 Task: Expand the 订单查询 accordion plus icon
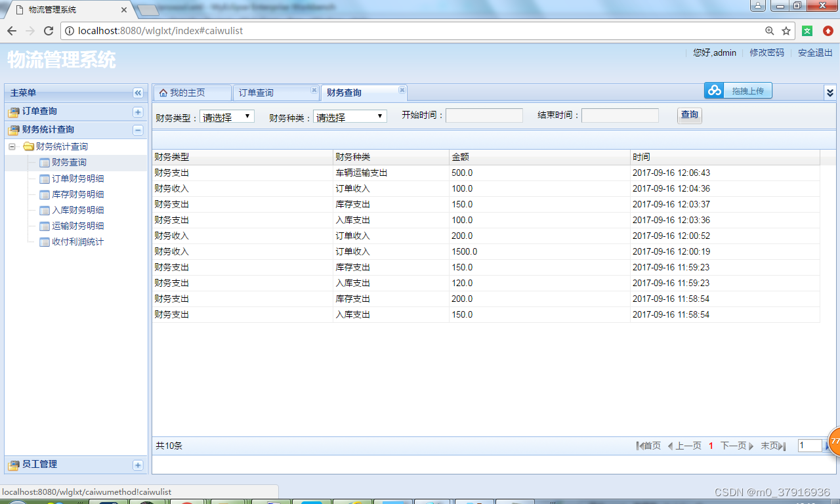click(x=138, y=112)
